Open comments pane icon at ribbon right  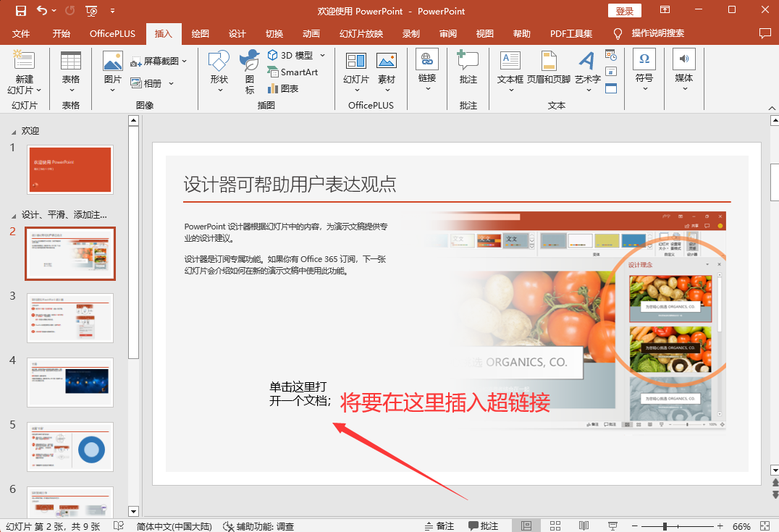point(765,33)
